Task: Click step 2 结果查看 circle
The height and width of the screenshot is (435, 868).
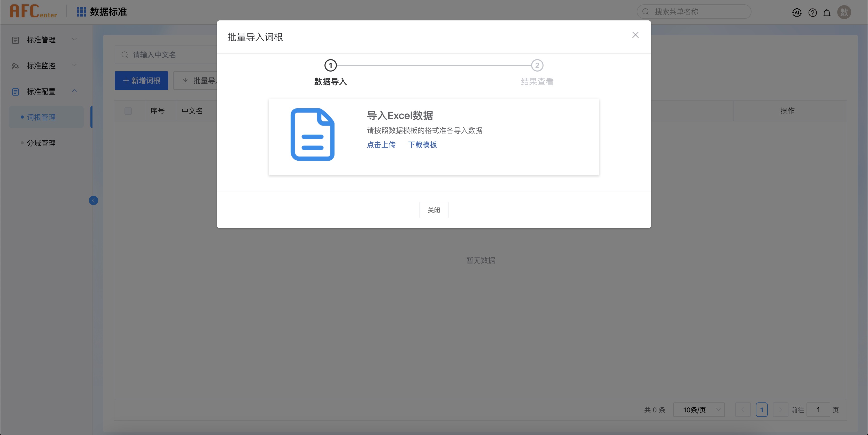Action: click(537, 65)
